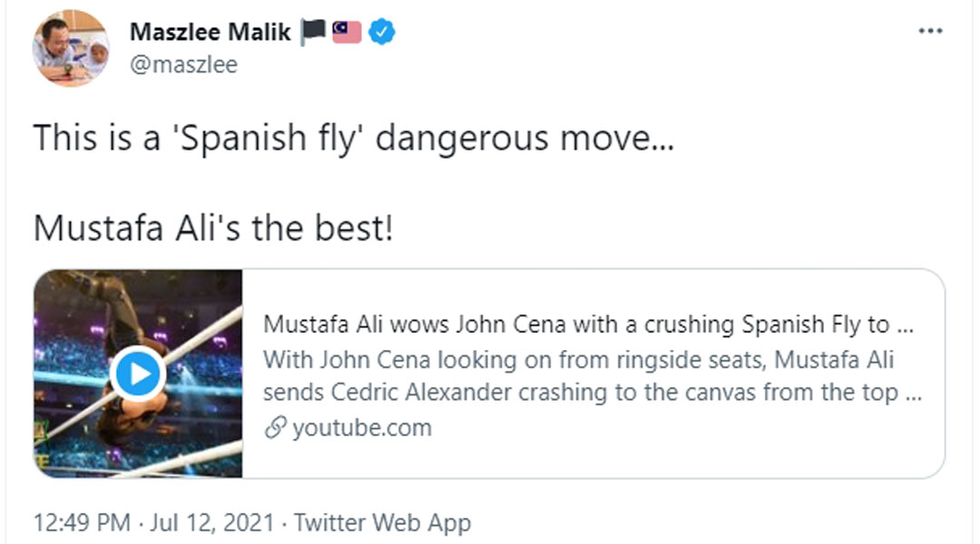Viewport: 980px width, 544px height.
Task: Open the youtube.com domain link
Action: tap(362, 428)
